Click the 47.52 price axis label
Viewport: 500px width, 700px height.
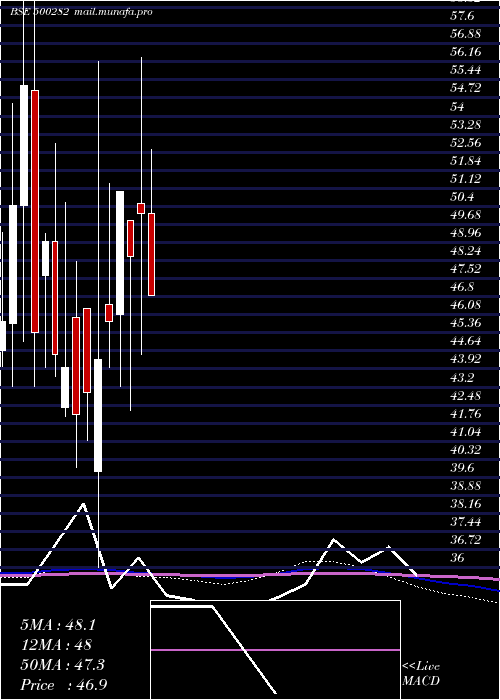tap(466, 269)
